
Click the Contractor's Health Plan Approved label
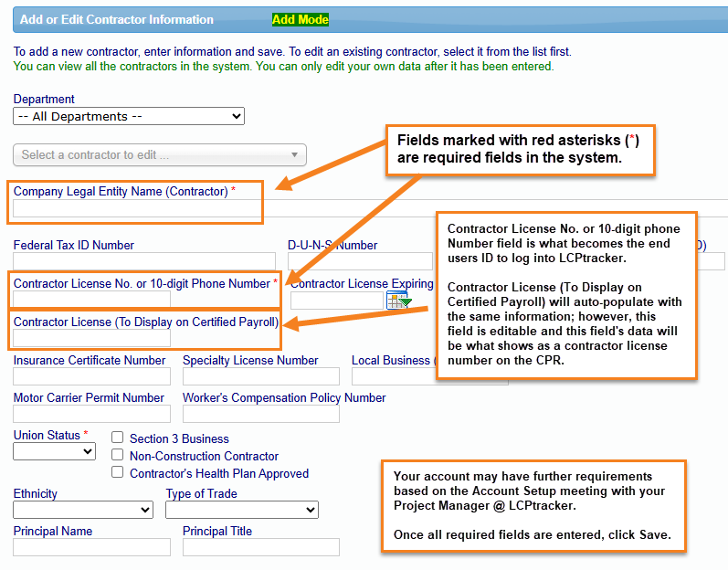[219, 473]
